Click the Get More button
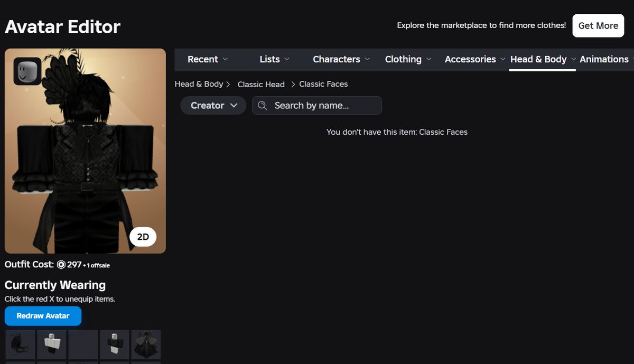Image resolution: width=634 pixels, height=364 pixels. (x=598, y=25)
